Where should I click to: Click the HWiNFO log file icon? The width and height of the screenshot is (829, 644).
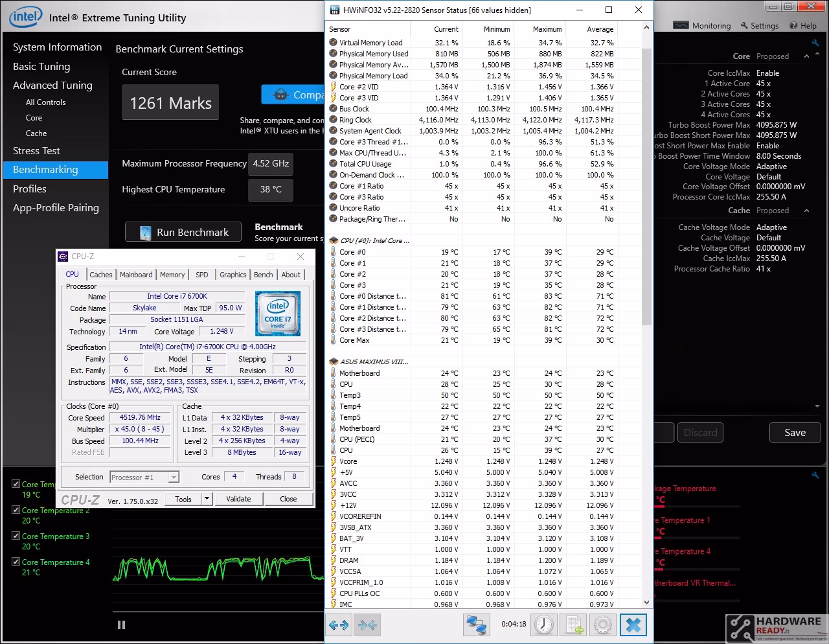pyautogui.click(x=573, y=625)
